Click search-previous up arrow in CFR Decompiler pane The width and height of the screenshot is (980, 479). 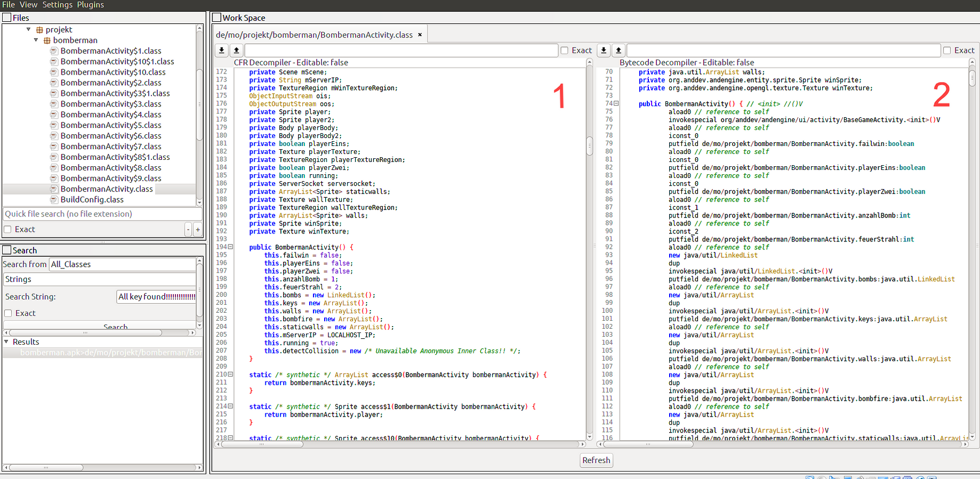[x=237, y=51]
